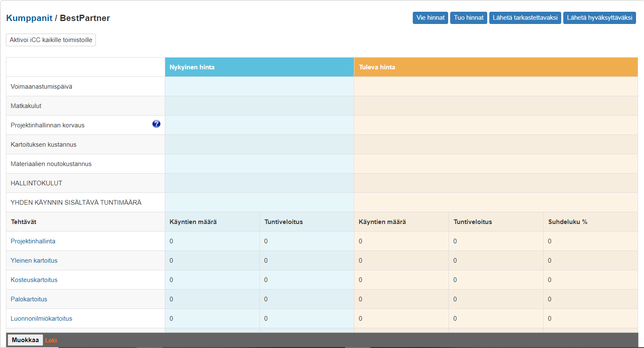Click the Voimaanastumispäivä current price cell
644x348 pixels.
click(259, 87)
